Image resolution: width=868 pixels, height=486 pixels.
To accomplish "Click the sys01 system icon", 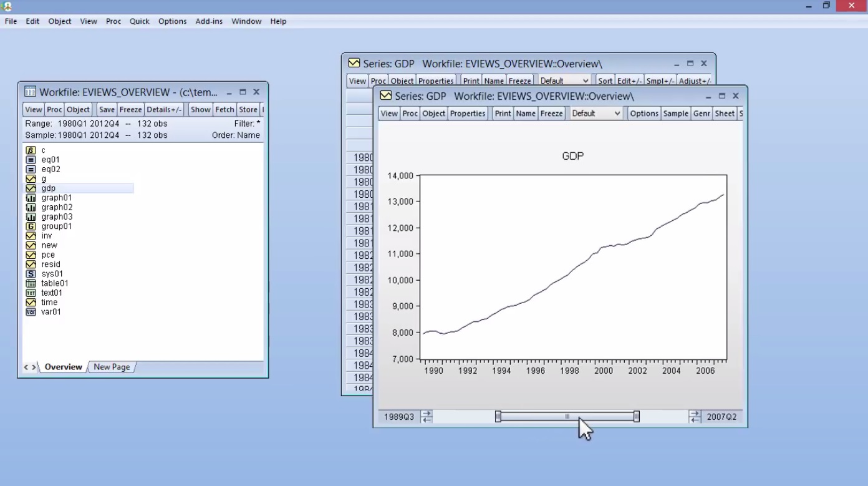I will click(x=31, y=274).
